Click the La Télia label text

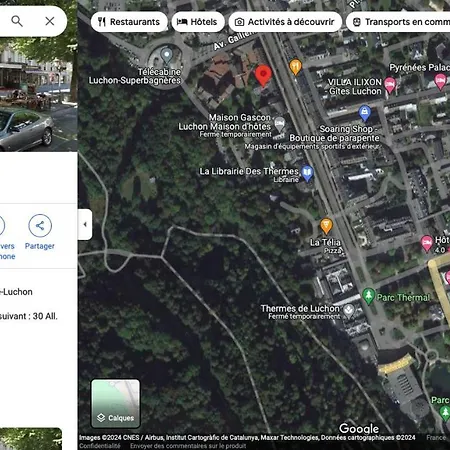[x=325, y=242]
